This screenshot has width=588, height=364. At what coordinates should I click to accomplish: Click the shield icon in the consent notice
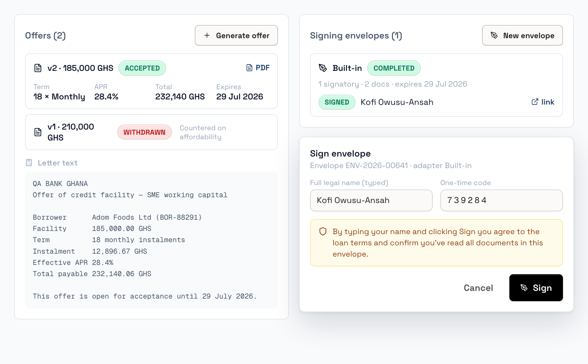coord(323,231)
